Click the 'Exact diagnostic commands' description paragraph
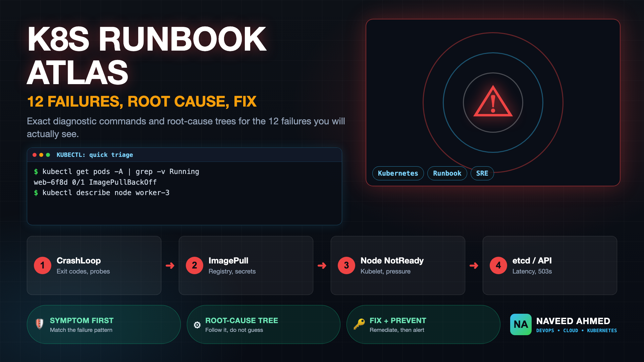This screenshot has width=644, height=362. pos(186,127)
